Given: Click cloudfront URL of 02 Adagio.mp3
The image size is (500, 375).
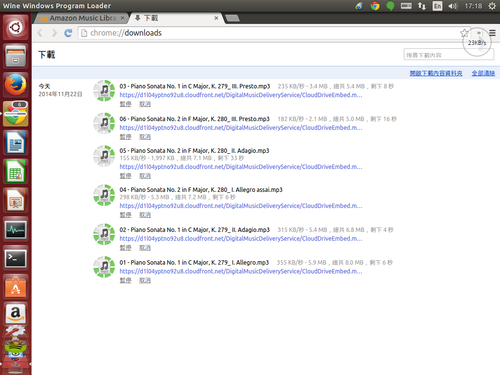Looking at the screenshot, I should click(241, 238).
